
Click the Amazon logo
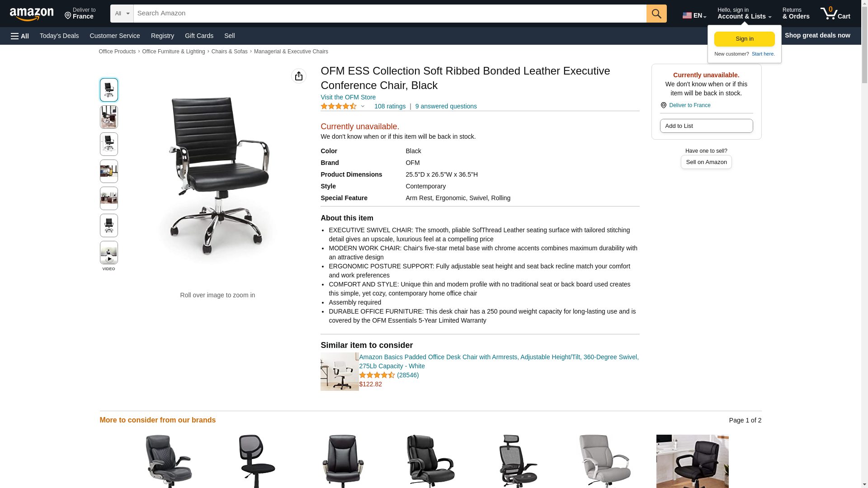[x=32, y=14]
